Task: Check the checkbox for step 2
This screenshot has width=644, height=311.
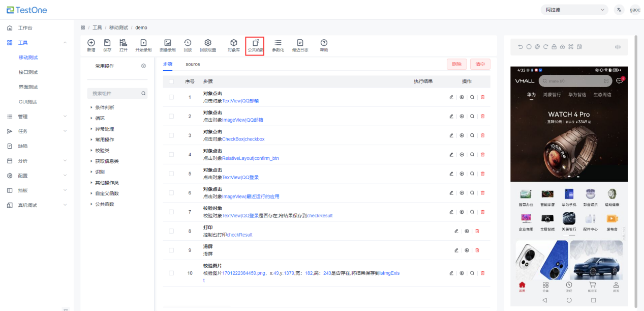Action: pos(171,116)
